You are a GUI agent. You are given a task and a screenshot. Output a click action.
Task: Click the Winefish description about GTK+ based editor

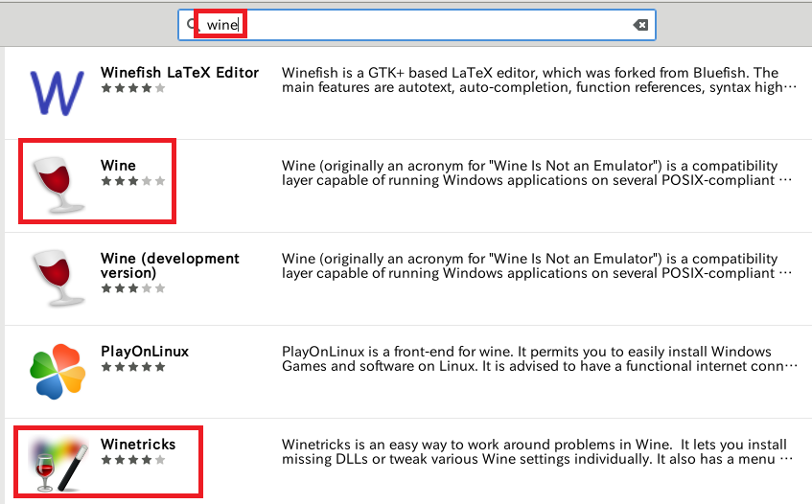[539, 80]
